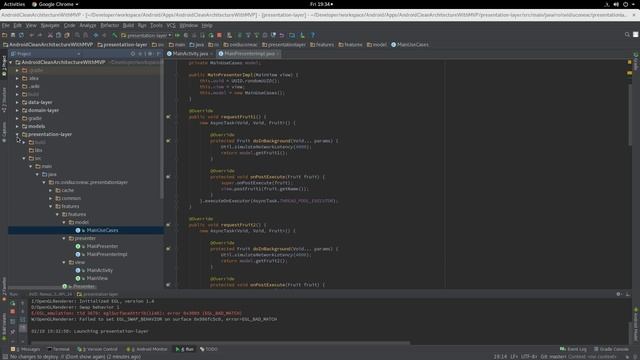
Task: Expand the cache folder node
Action: click(51, 190)
